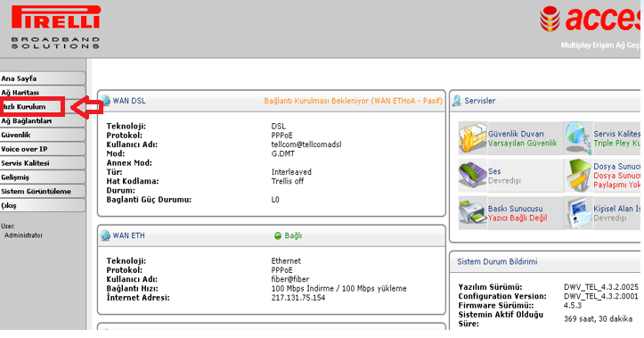Click the Servisler panel header icon
The width and height of the screenshot is (644, 338).
point(457,101)
